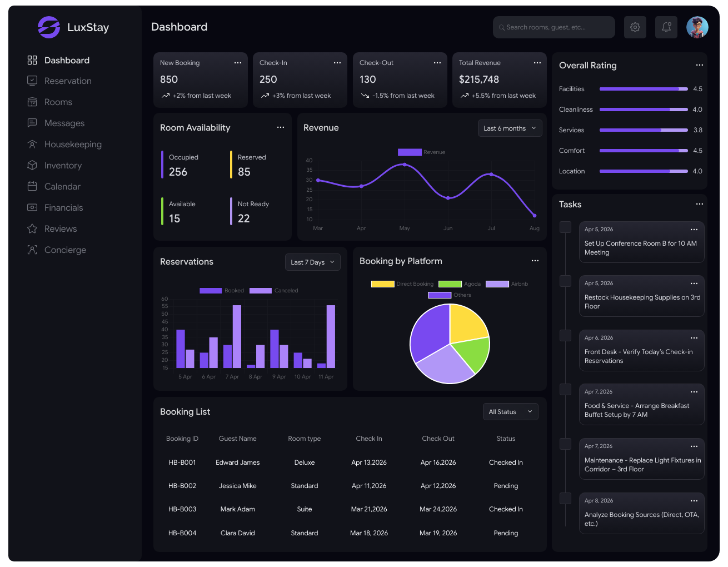Image resolution: width=728 pixels, height=567 pixels.
Task: Click the Financials icon in sidebar
Action: [32, 208]
